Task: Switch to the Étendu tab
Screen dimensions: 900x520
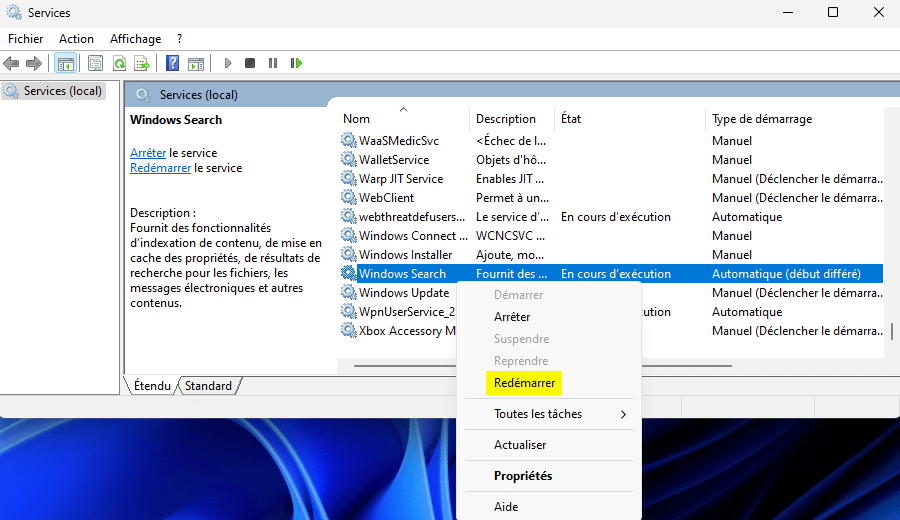Action: (x=152, y=386)
